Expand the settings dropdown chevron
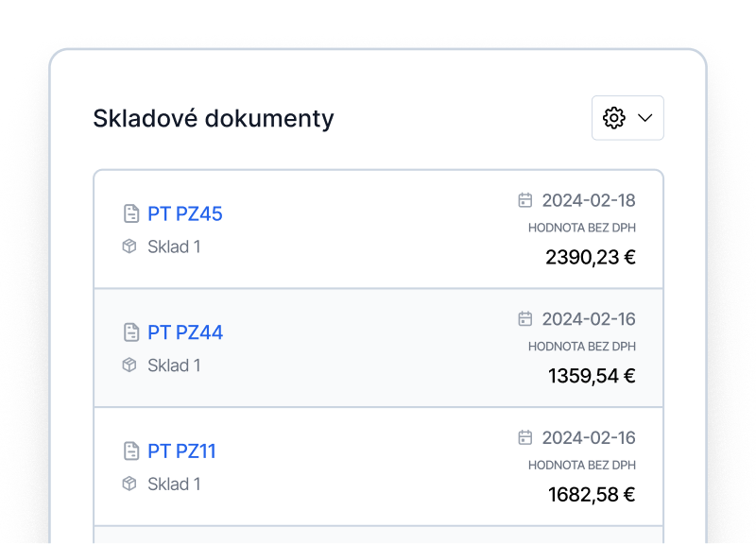 (x=645, y=118)
